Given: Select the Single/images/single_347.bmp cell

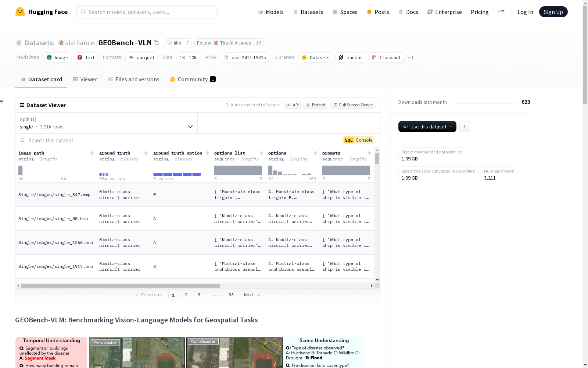Looking at the screenshot, I should [56, 195].
